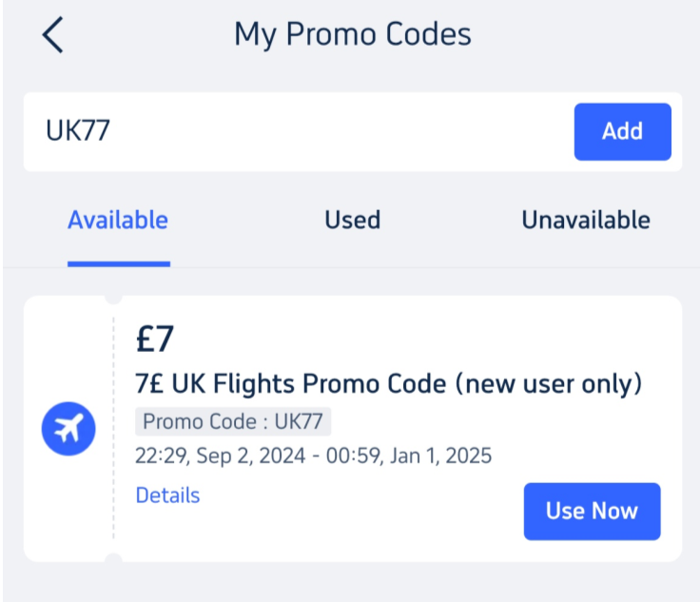Click the £7 discount amount
The image size is (700, 602).
click(156, 340)
